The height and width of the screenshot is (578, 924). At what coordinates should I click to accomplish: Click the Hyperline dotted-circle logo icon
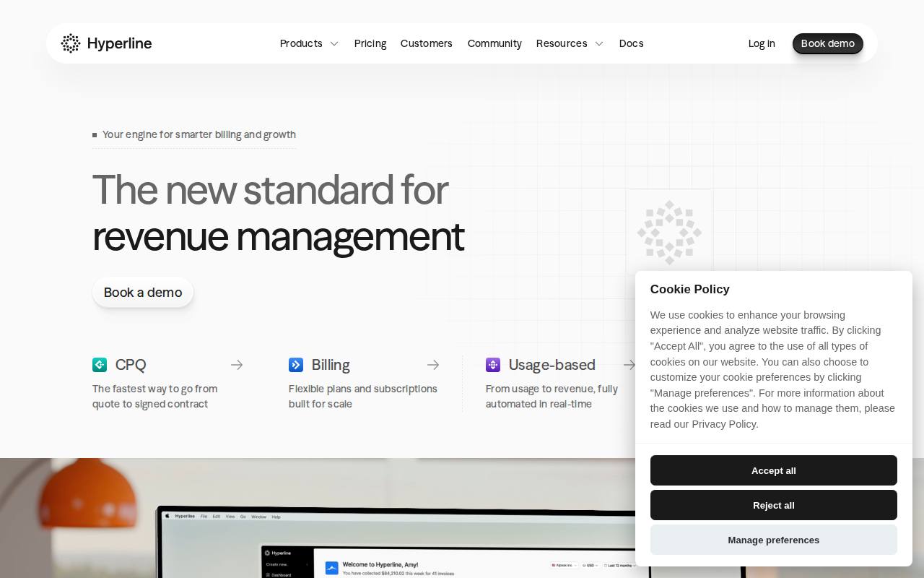(71, 43)
